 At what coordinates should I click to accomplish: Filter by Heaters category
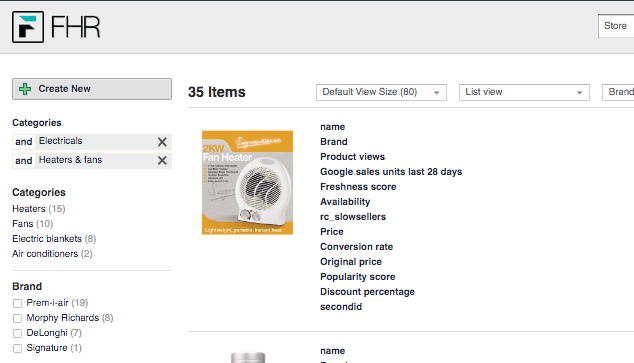(x=29, y=209)
